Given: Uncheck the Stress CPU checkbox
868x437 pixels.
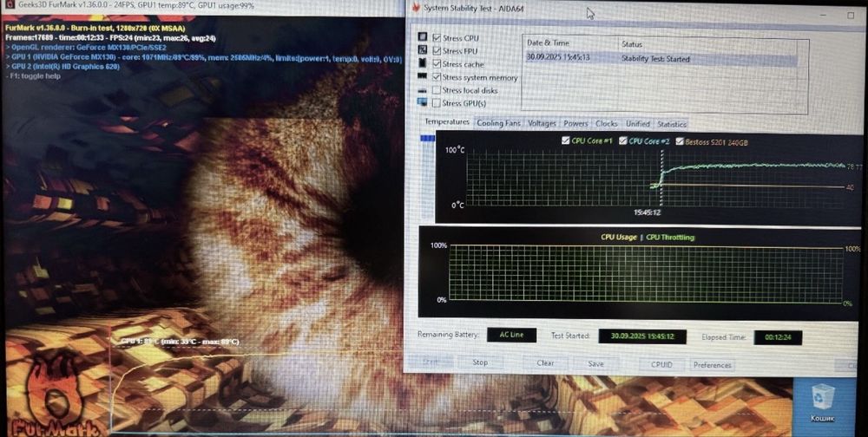Looking at the screenshot, I should click(437, 38).
